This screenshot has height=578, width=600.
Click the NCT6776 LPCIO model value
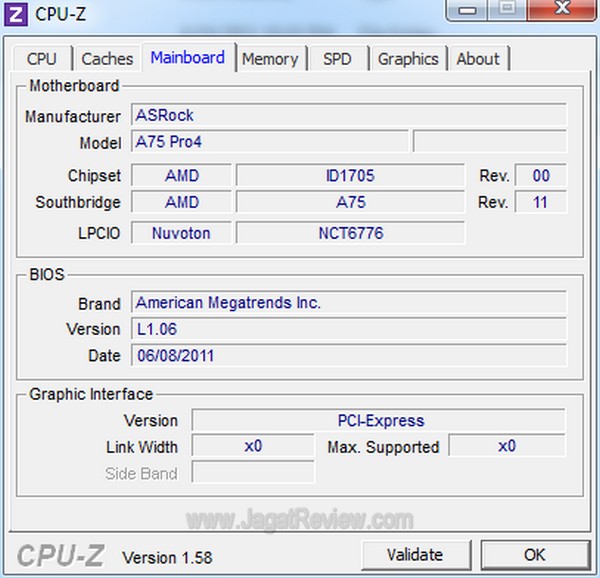pyautogui.click(x=350, y=233)
